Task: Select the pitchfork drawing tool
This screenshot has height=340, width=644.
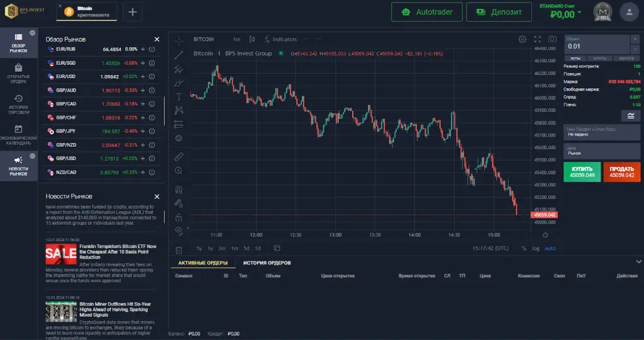Action: (x=179, y=69)
